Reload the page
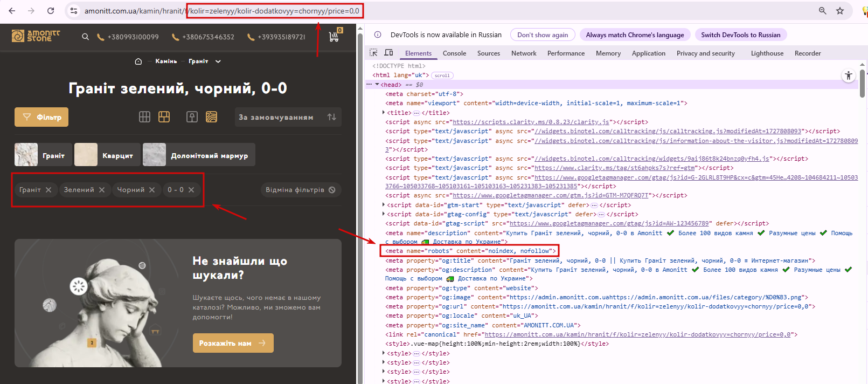Image resolution: width=868 pixels, height=384 pixels. click(51, 11)
